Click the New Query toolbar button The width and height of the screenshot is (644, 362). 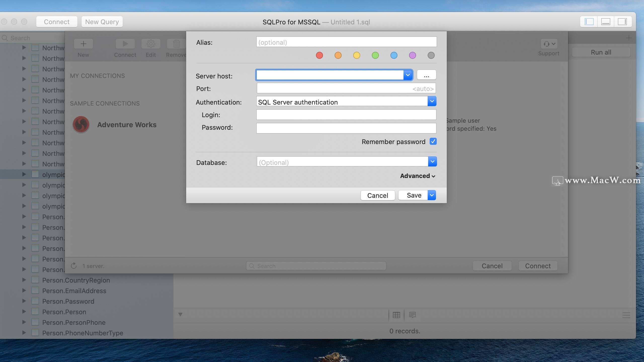[102, 22]
